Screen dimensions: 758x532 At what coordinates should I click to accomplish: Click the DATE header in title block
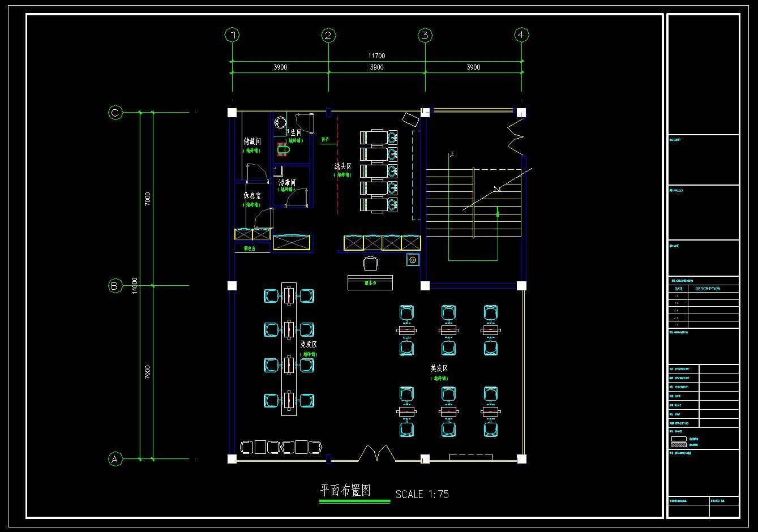(679, 289)
